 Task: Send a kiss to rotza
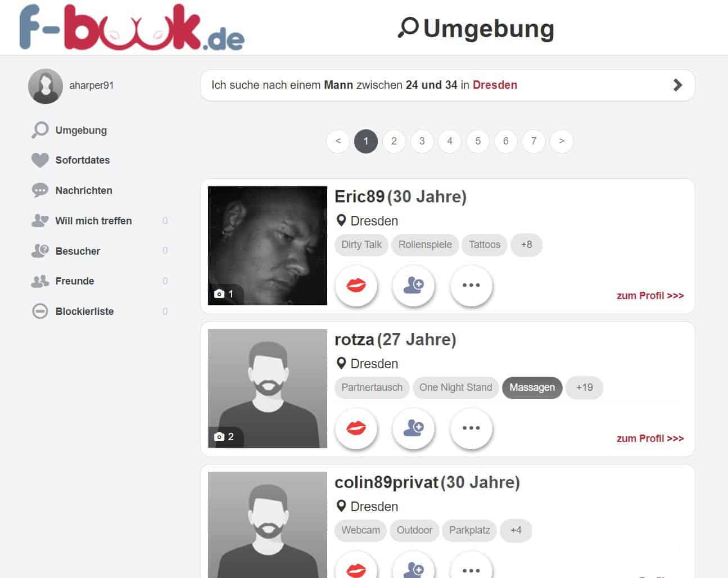pyautogui.click(x=356, y=428)
